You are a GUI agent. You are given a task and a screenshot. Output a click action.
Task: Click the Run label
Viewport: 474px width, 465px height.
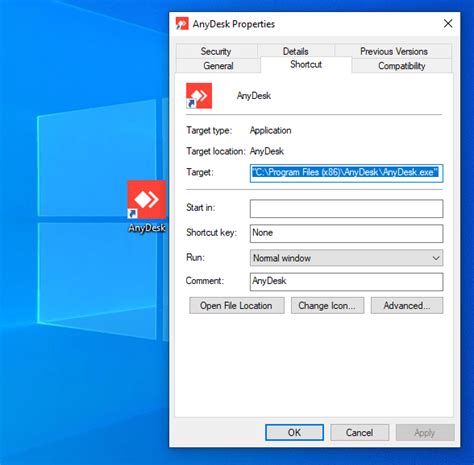195,257
